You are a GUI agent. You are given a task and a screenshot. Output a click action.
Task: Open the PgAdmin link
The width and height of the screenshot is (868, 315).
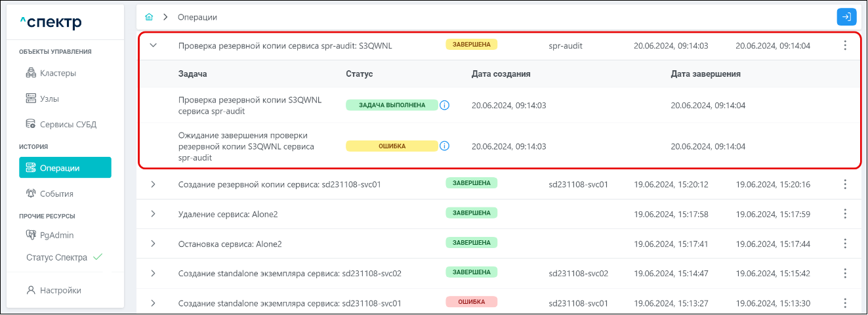point(56,234)
